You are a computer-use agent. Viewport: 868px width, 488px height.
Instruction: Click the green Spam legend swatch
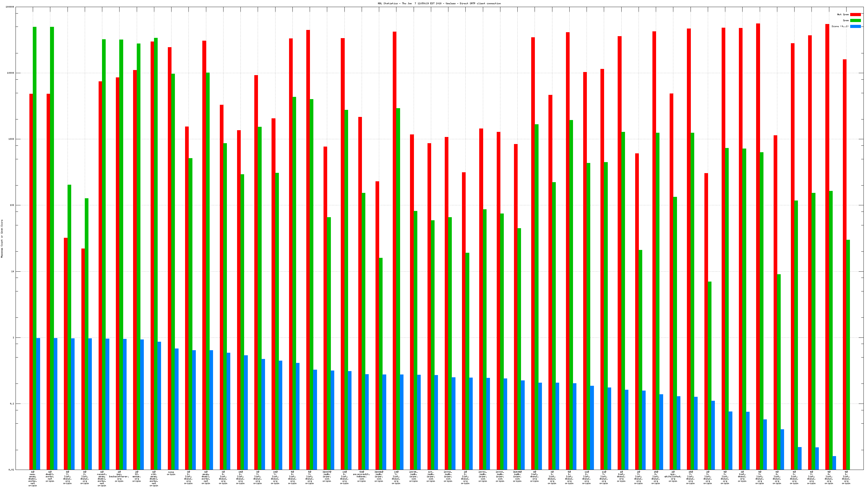[855, 21]
